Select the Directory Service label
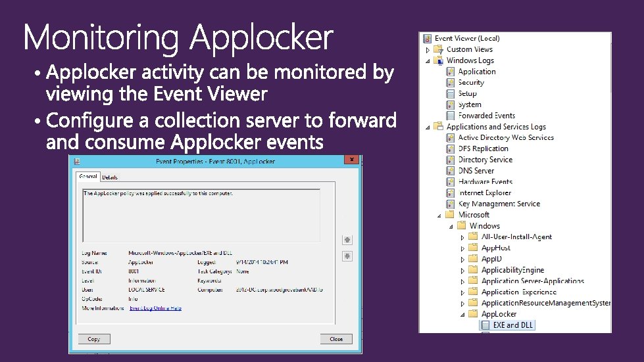The height and width of the screenshot is (362, 644). (x=485, y=160)
